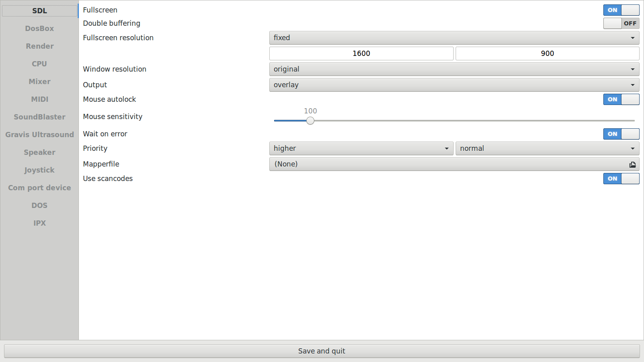
Task: Toggle Mouse autolock switch
Action: pos(621,99)
